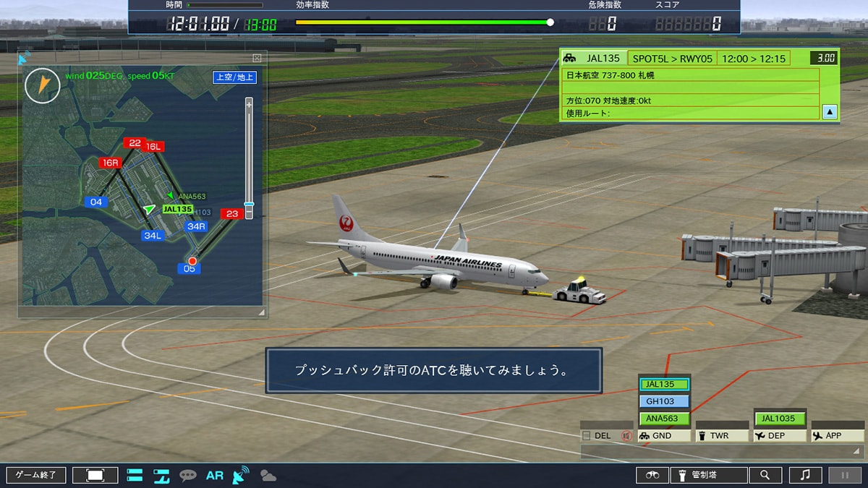The image size is (868, 488).
Task: Click the SPOT5L > RWY05 route field
Action: 672,59
